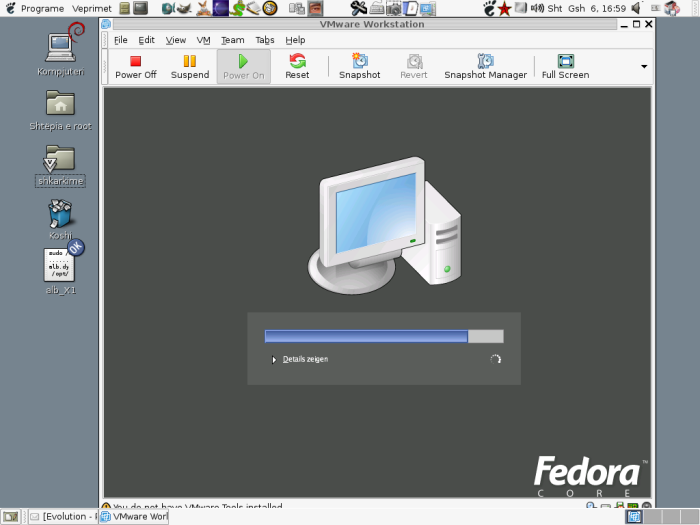
Task: Suspend the virtual machine
Action: click(x=190, y=67)
